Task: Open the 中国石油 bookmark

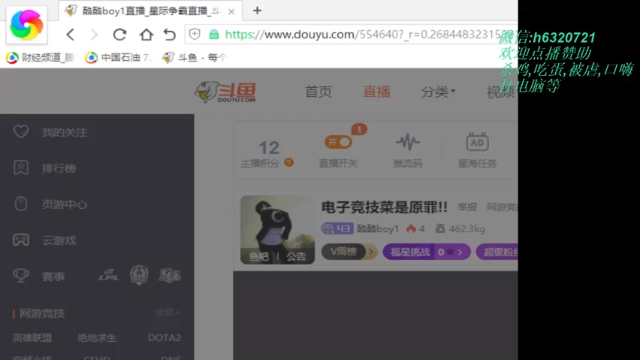Action: coord(118,58)
